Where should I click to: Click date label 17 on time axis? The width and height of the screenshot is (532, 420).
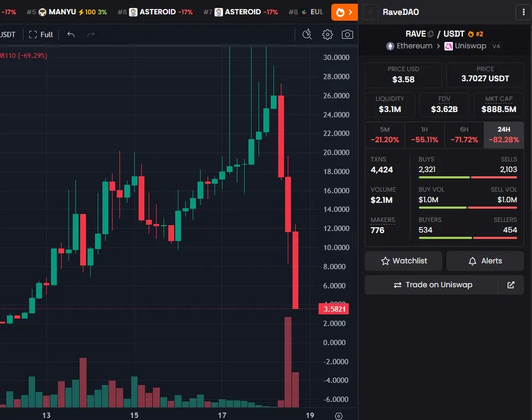[222, 415]
